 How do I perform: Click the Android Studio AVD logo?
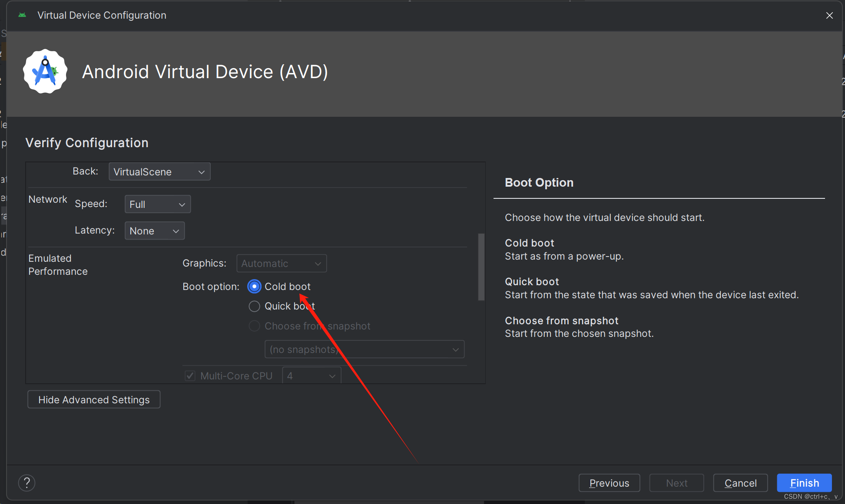[x=45, y=72]
